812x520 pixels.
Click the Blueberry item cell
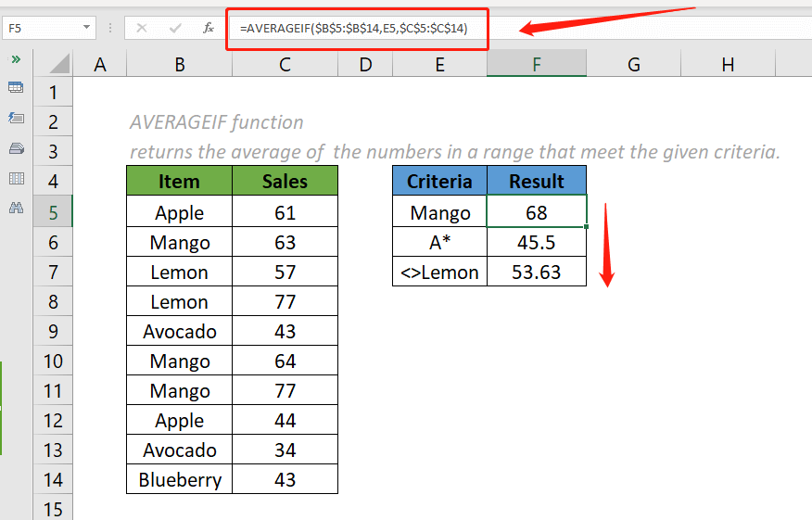[179, 480]
